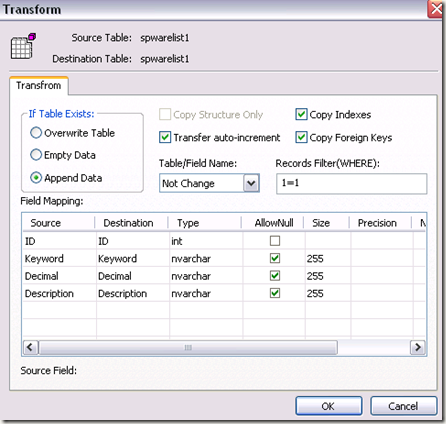This screenshot has width=446, height=424.
Task: Uncheck Copy Foreign Keys
Action: (301, 137)
